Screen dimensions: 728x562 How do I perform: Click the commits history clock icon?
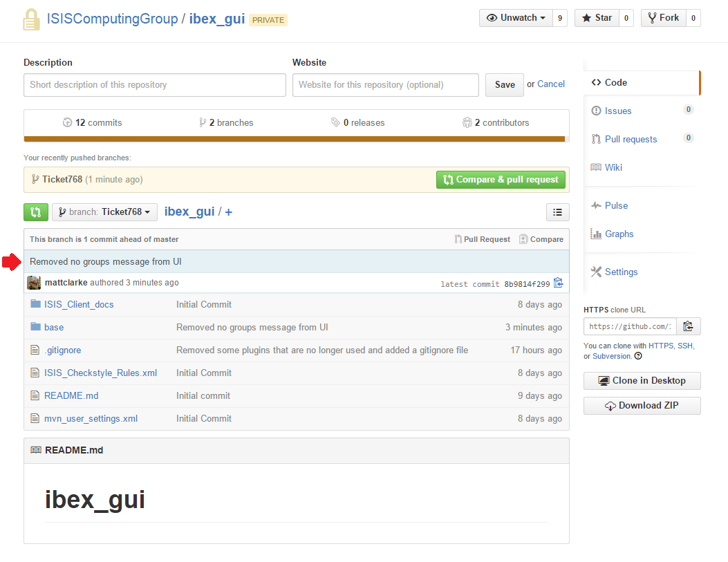tap(67, 122)
